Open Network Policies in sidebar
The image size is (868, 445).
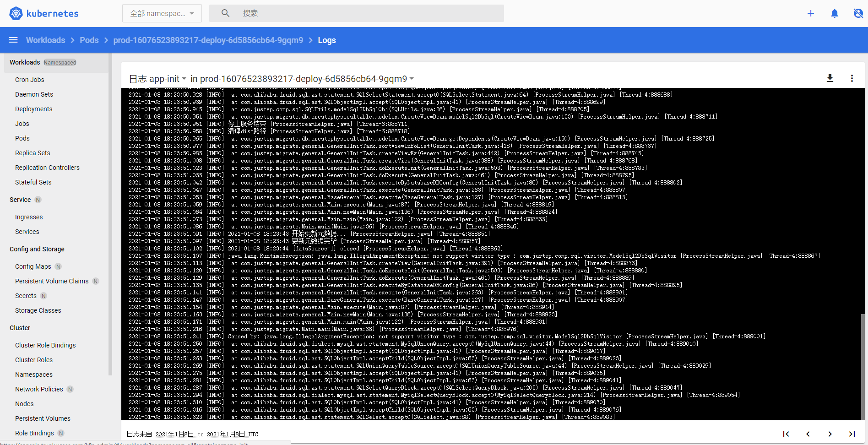(39, 389)
